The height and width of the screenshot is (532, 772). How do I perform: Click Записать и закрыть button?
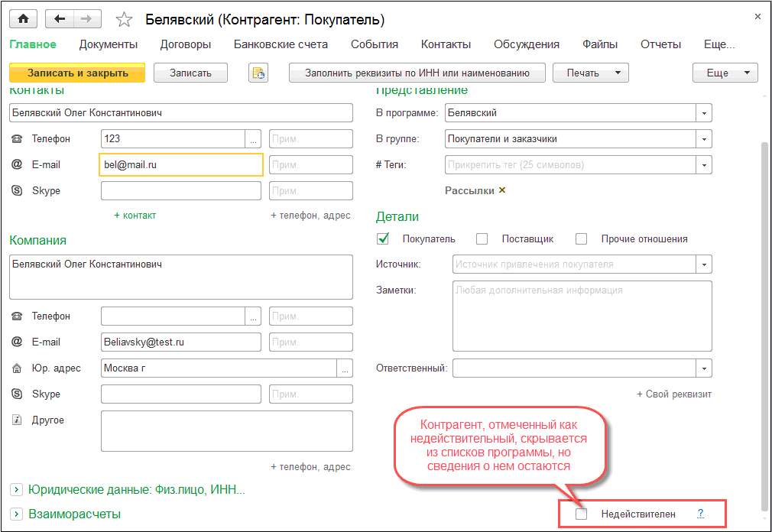[77, 73]
